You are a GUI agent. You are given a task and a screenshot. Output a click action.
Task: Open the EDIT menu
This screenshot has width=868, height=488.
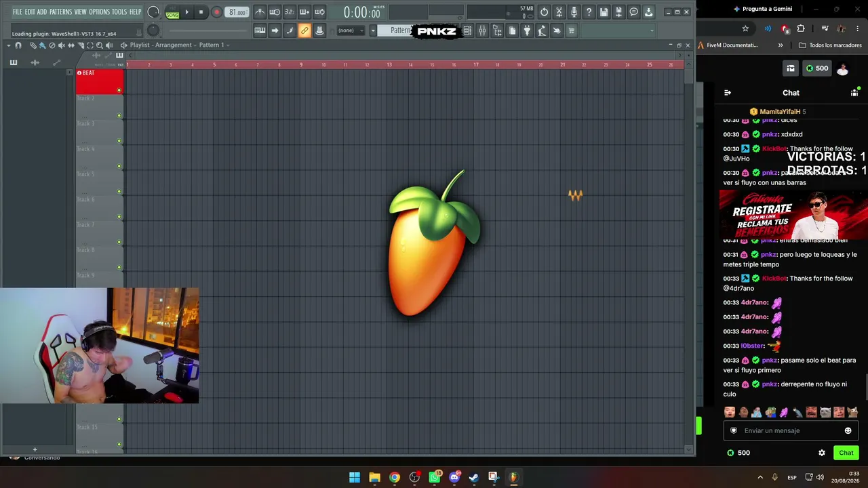[x=30, y=12]
